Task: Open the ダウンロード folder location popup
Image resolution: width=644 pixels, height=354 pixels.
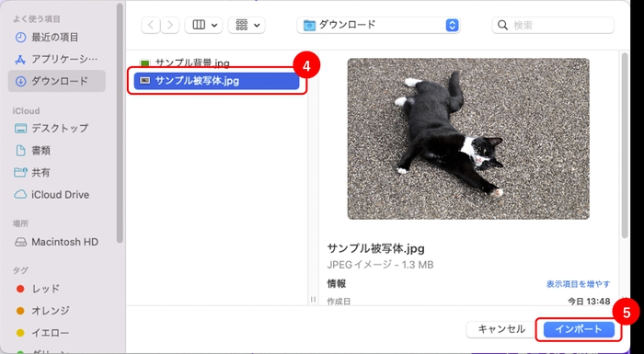Action: (378, 25)
